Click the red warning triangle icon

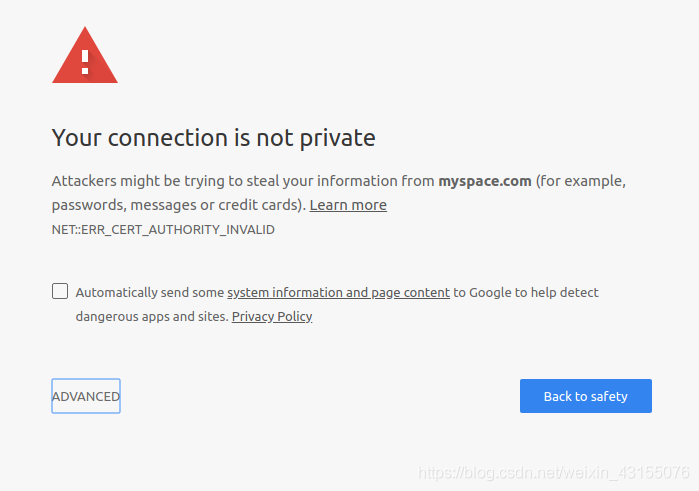tap(85, 56)
